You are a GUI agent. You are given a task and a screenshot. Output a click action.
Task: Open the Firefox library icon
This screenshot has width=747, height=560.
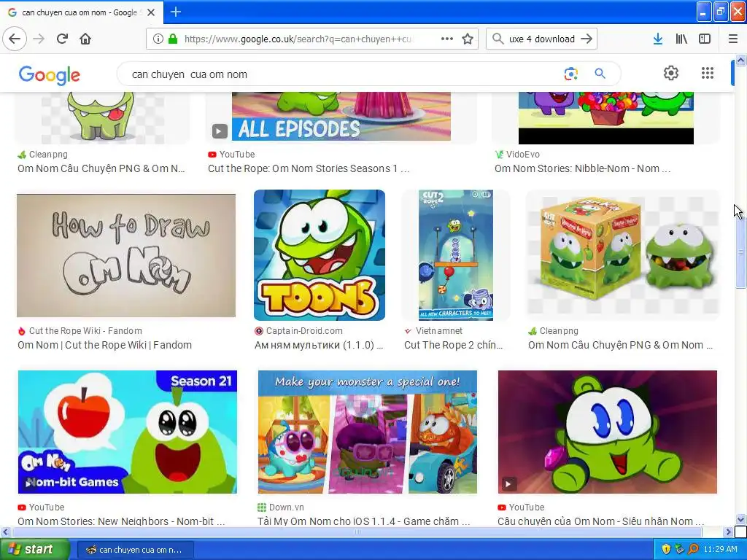tap(681, 39)
